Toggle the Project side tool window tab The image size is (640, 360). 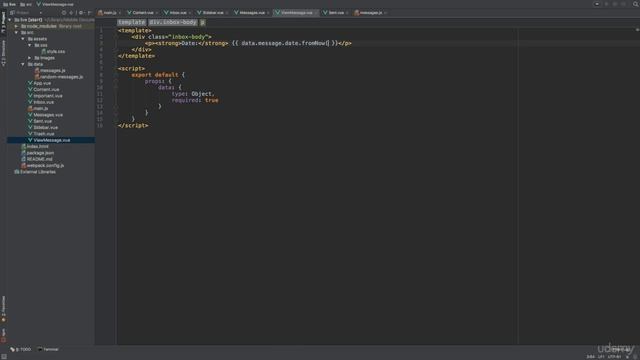coord(3,22)
